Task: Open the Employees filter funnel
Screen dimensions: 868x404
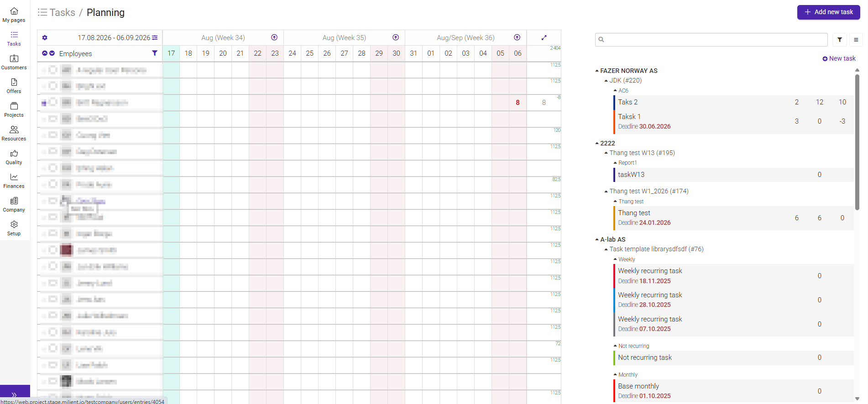Action: click(155, 53)
